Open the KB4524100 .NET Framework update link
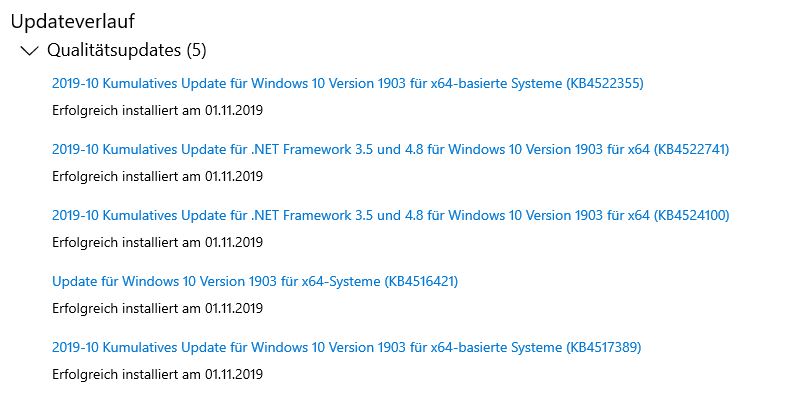786x394 pixels. coord(390,216)
